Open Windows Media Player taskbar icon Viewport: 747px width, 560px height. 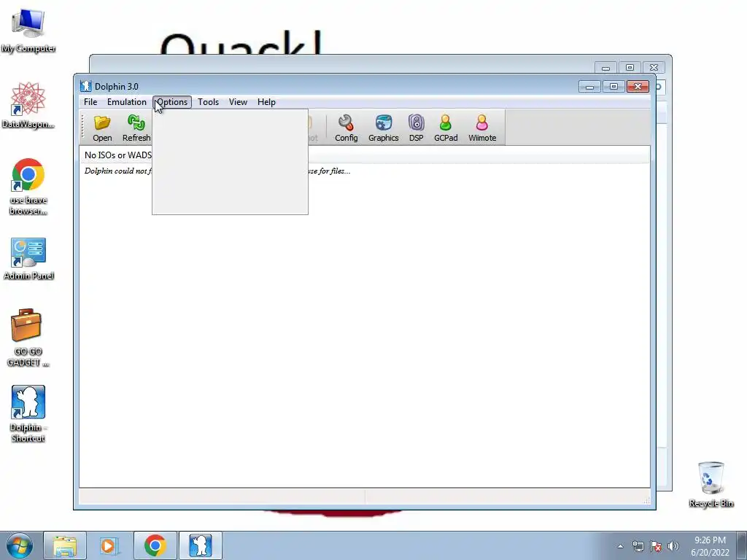[109, 545]
